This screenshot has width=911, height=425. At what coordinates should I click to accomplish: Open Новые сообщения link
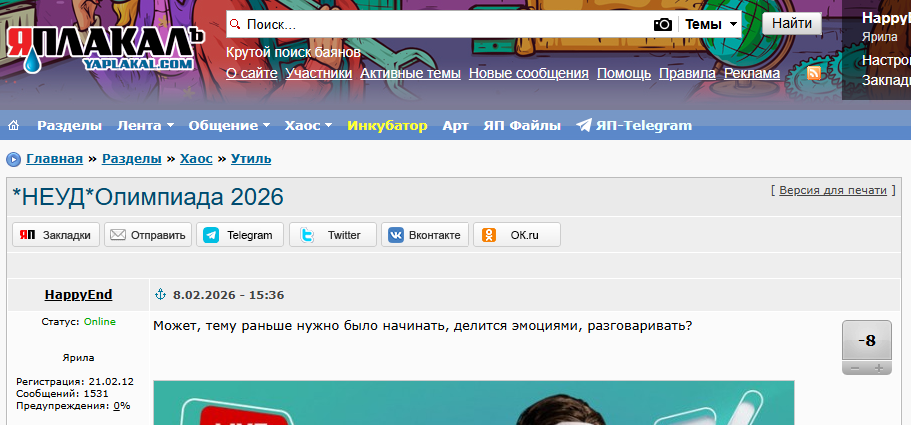coord(529,74)
